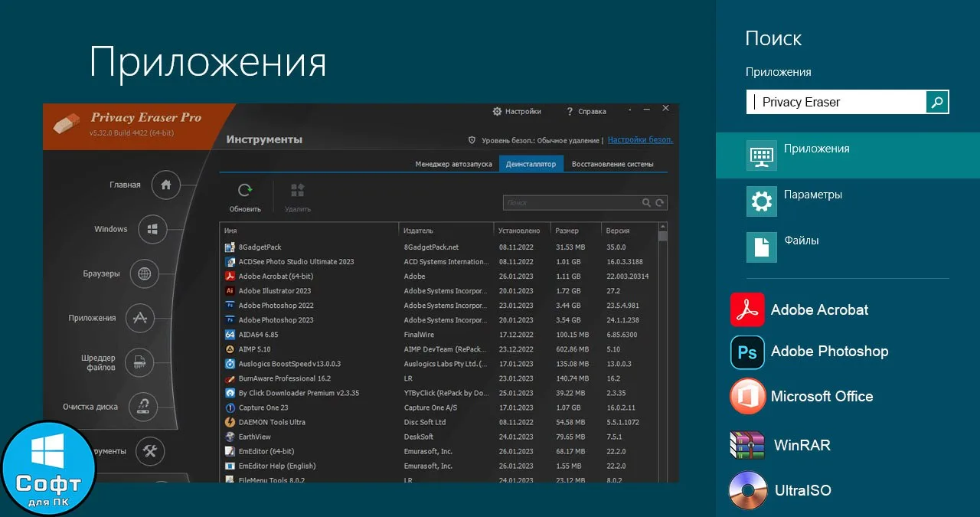Open the Шреддер файлов shredder icon
The image size is (980, 517).
pos(139,362)
